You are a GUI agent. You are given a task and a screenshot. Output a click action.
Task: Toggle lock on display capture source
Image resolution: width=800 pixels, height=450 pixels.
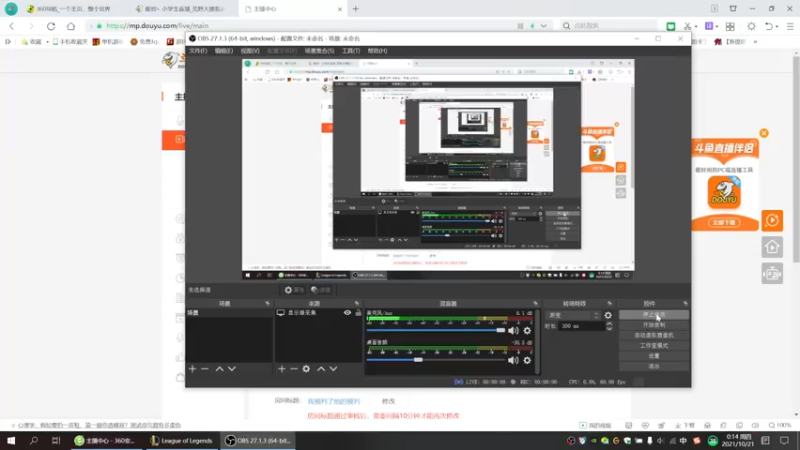tap(358, 313)
